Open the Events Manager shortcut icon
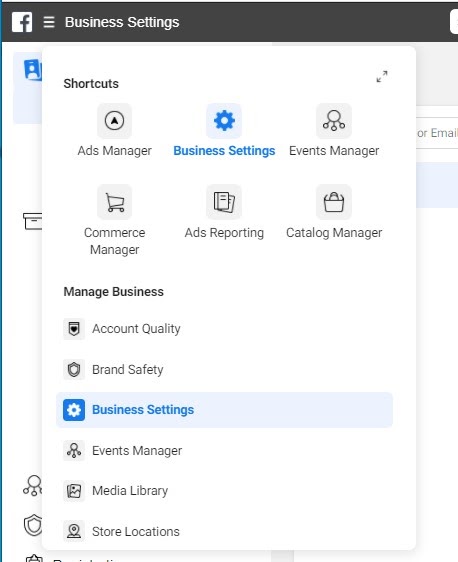The height and width of the screenshot is (562, 458). tap(334, 121)
